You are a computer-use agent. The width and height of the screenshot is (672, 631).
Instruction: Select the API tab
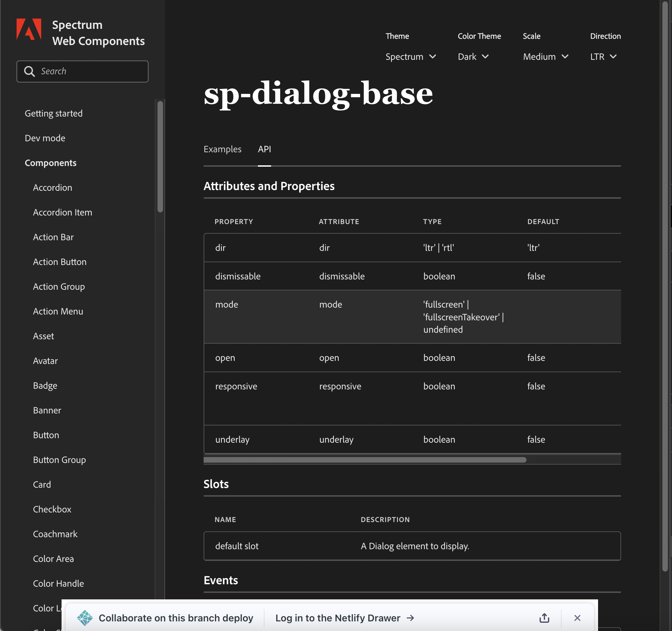[x=264, y=149]
